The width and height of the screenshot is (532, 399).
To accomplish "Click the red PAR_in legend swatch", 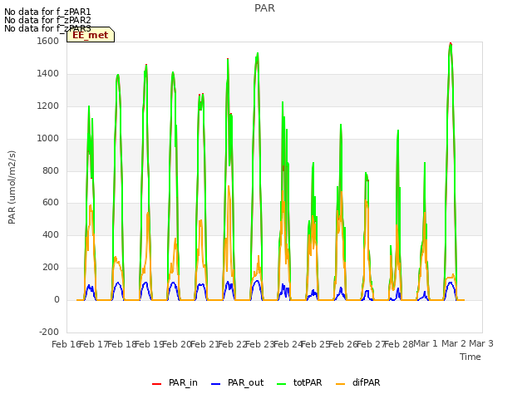I will click(x=156, y=384).
